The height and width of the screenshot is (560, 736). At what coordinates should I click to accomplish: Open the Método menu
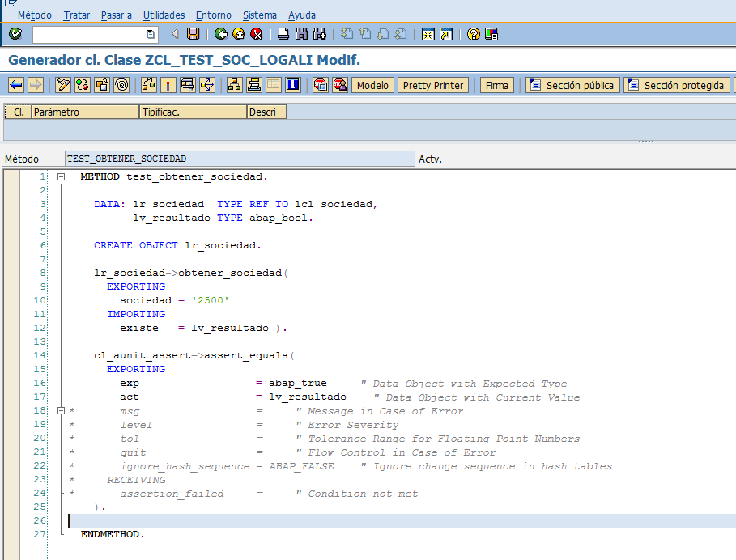point(35,15)
